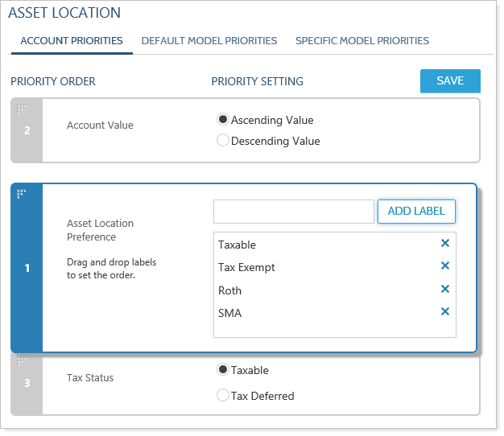Focus the new label text field
The height and width of the screenshot is (436, 504).
point(293,212)
